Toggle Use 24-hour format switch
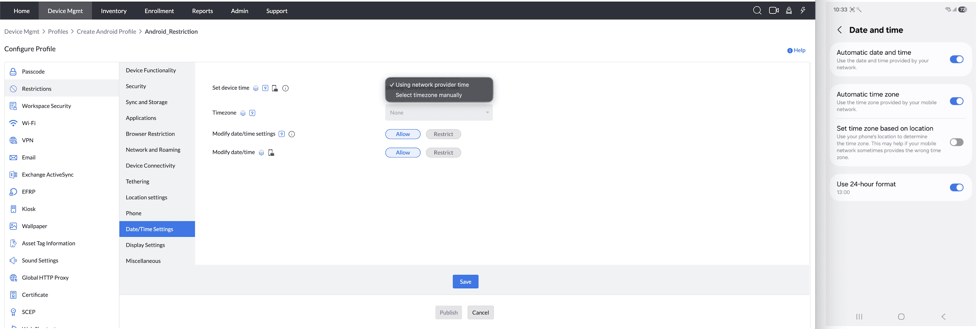The width and height of the screenshot is (980, 329). [x=956, y=187]
